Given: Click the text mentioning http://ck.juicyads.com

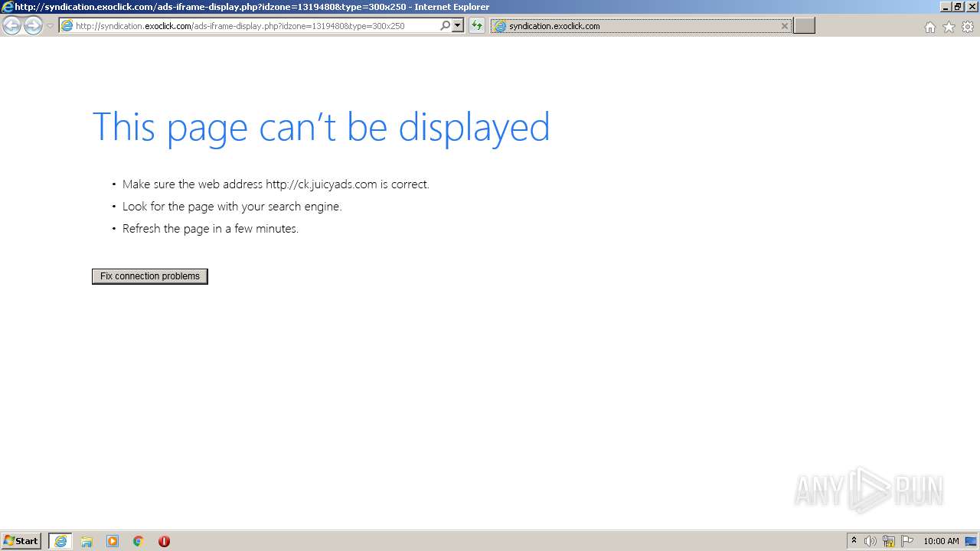Looking at the screenshot, I should click(276, 184).
